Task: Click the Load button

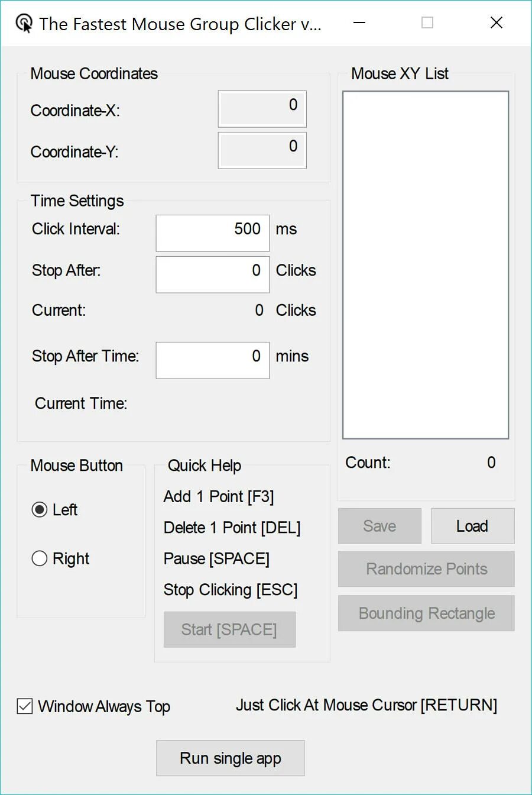Action: pos(473,526)
